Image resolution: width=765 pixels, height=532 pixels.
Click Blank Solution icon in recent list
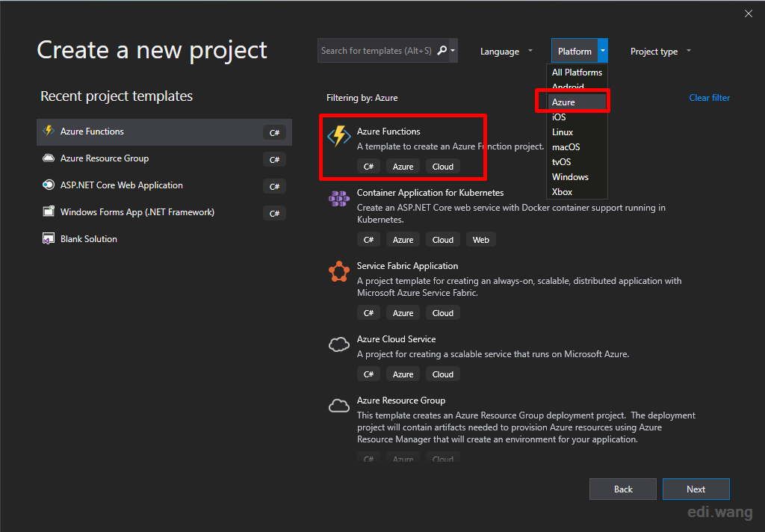[x=49, y=238]
